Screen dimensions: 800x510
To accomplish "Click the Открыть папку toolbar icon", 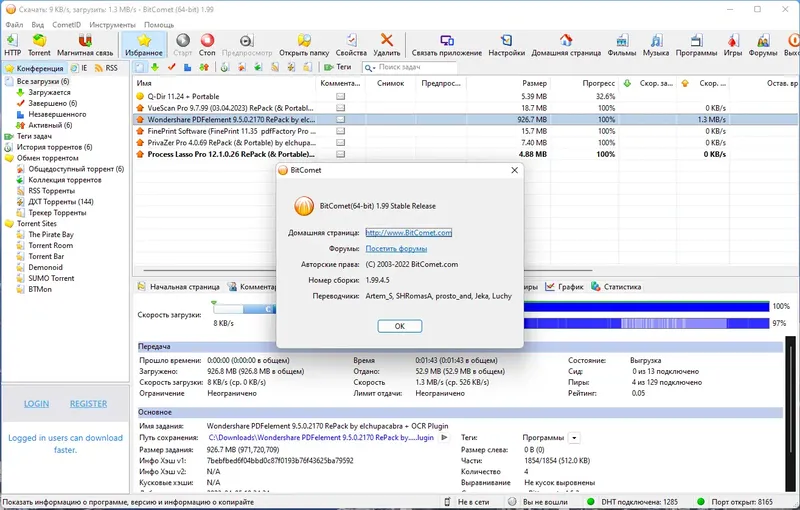I will pyautogui.click(x=304, y=40).
